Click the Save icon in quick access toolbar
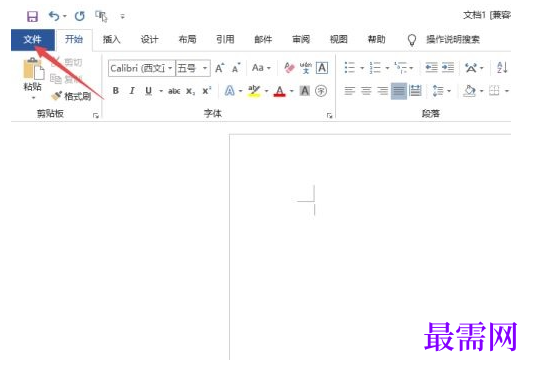The width and height of the screenshot is (536, 368). point(32,16)
